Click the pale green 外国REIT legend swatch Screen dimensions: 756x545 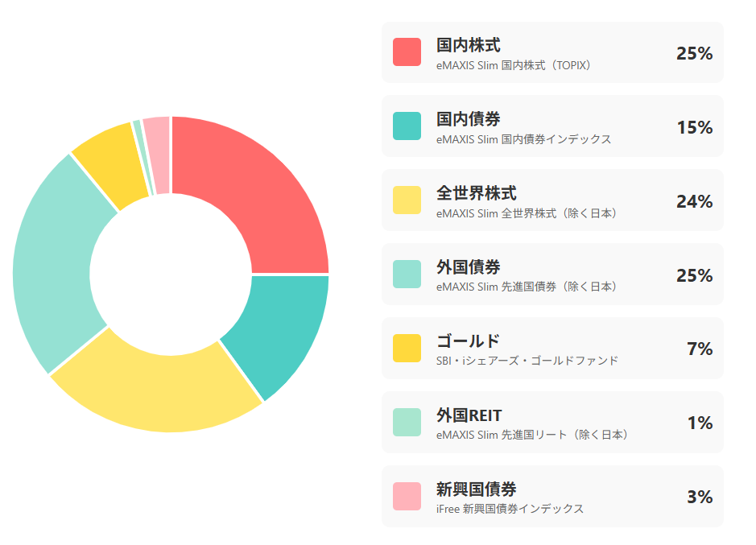(x=407, y=423)
